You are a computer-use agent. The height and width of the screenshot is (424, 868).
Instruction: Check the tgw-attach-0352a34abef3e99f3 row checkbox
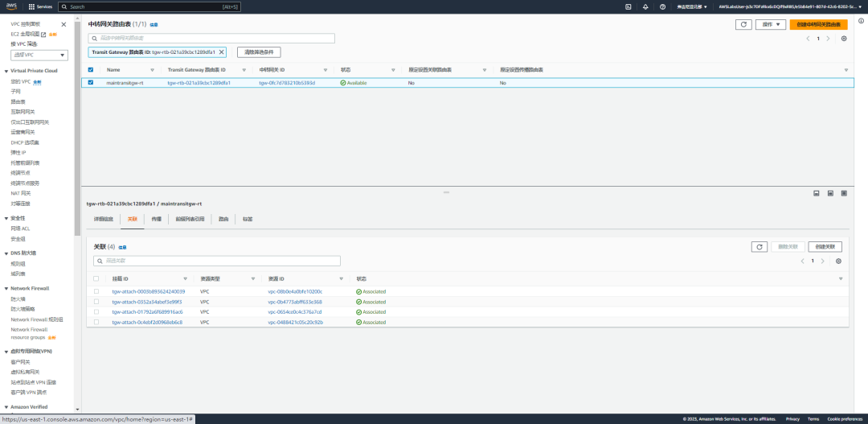click(x=96, y=302)
